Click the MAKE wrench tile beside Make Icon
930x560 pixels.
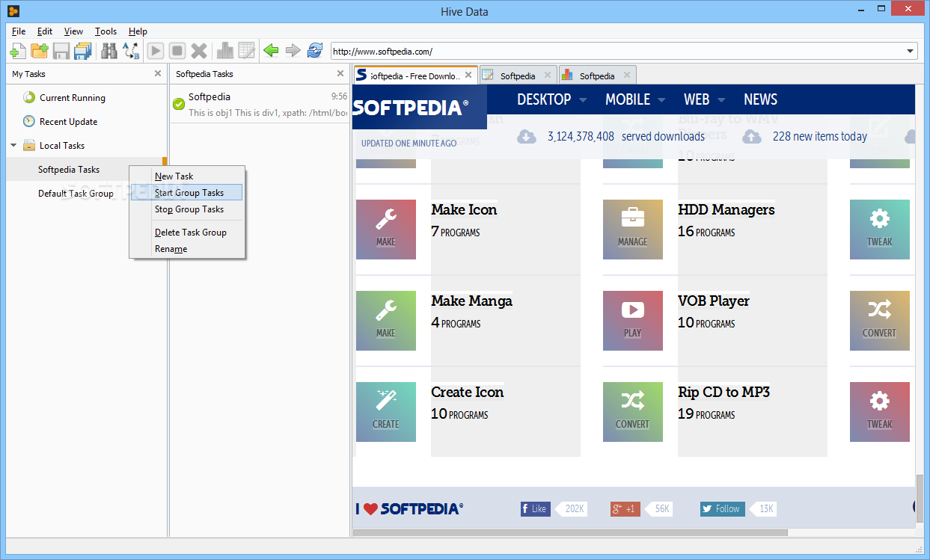coord(386,230)
